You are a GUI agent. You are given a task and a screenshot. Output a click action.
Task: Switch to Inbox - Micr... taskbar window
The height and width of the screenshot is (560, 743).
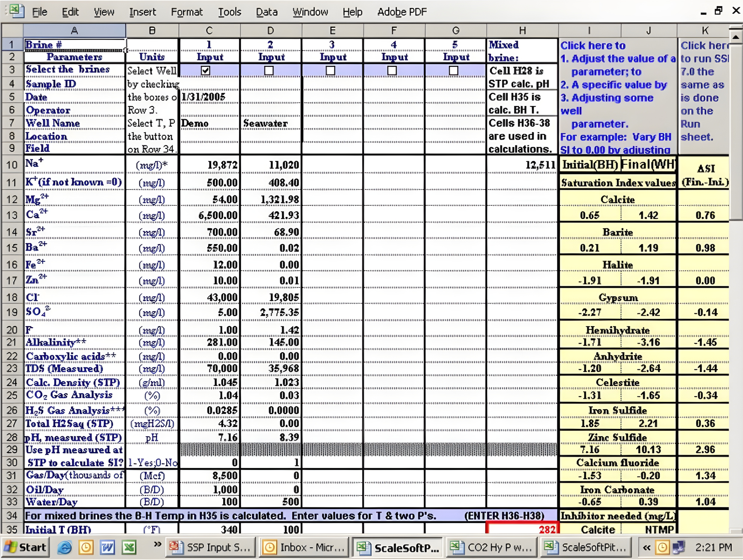point(304,547)
